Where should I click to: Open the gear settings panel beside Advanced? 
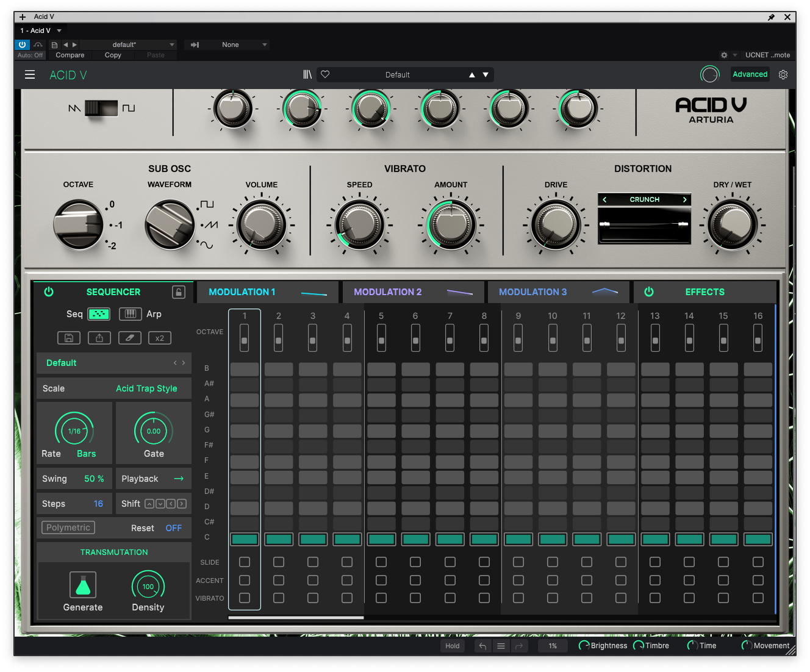click(x=783, y=74)
